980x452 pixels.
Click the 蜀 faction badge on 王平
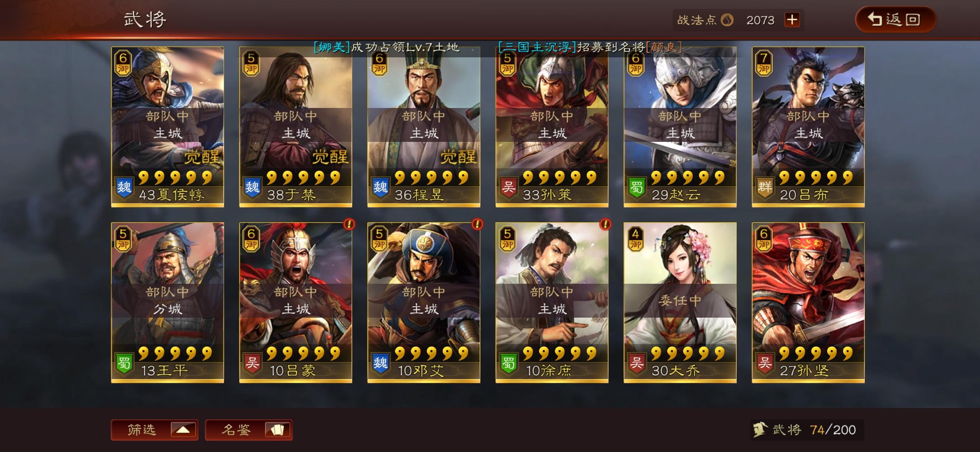pyautogui.click(x=124, y=363)
